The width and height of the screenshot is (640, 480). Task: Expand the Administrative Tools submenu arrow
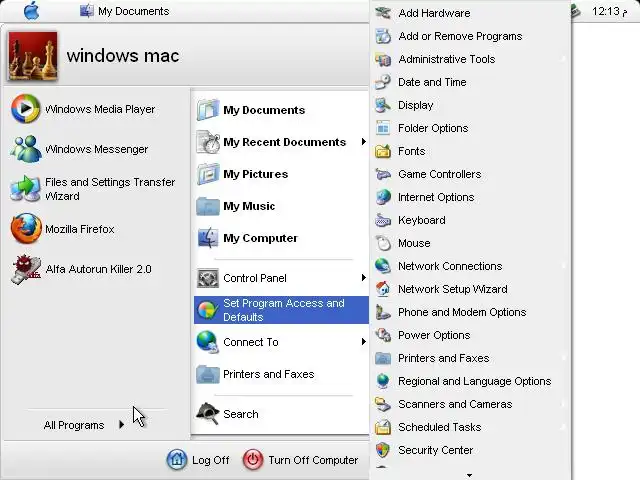[x=564, y=59]
